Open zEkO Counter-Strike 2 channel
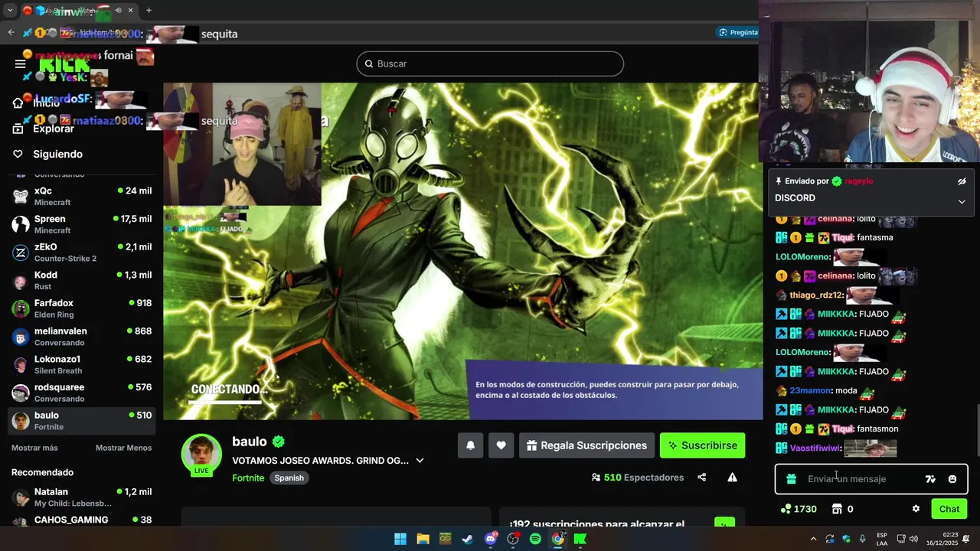 tap(82, 253)
